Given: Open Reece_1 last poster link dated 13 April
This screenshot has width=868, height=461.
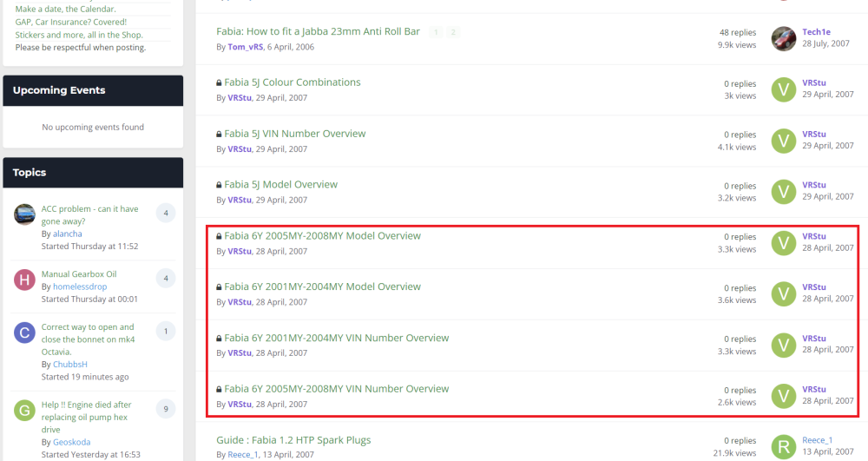Looking at the screenshot, I should 817,440.
